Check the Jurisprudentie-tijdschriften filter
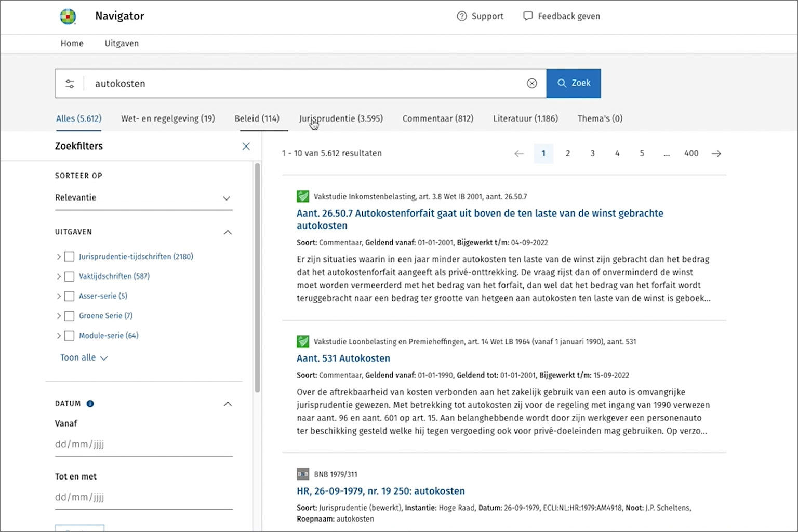The width and height of the screenshot is (798, 532). [x=69, y=257]
